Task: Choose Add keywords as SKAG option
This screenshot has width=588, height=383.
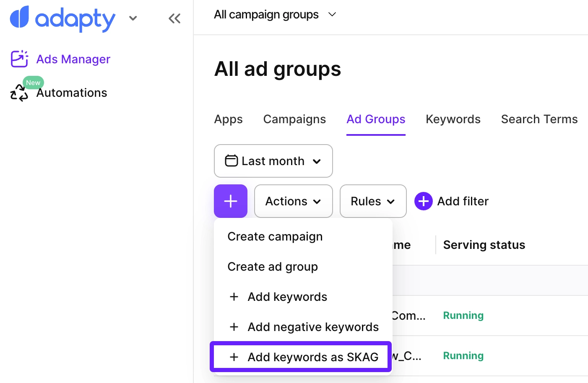Action: pyautogui.click(x=312, y=357)
